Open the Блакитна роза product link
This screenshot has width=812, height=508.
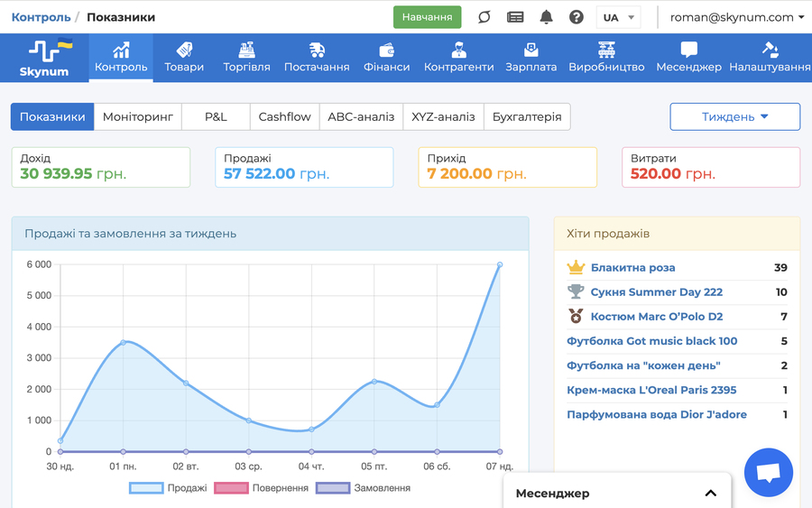632,267
